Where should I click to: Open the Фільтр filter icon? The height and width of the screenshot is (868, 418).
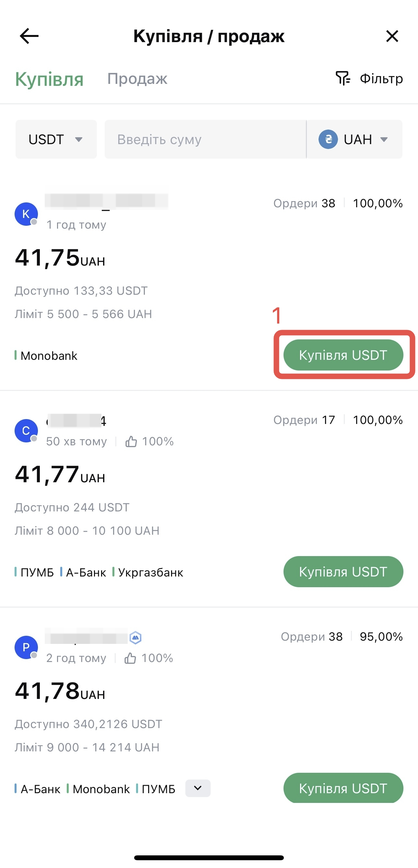[x=343, y=78]
